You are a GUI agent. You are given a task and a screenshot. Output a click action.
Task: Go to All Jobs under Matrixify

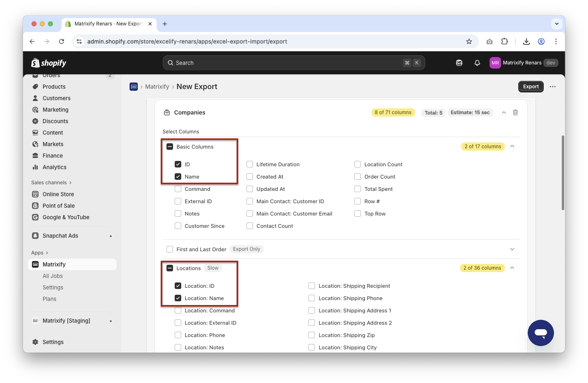pos(53,276)
